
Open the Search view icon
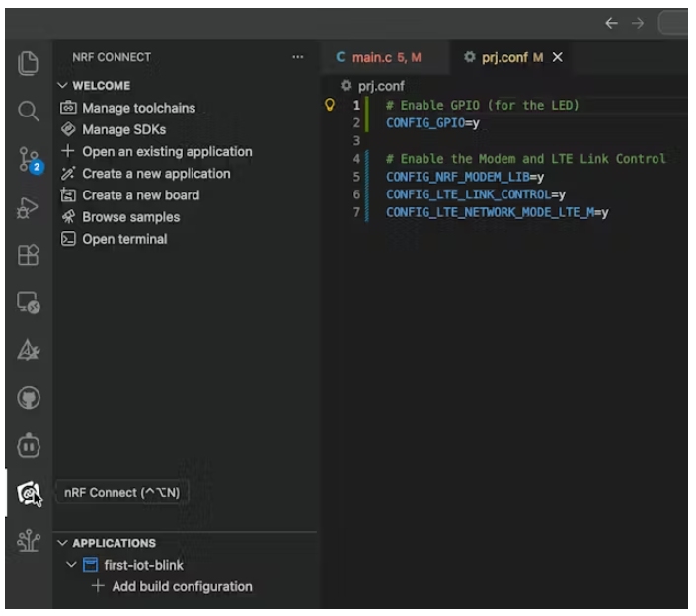pos(29,111)
